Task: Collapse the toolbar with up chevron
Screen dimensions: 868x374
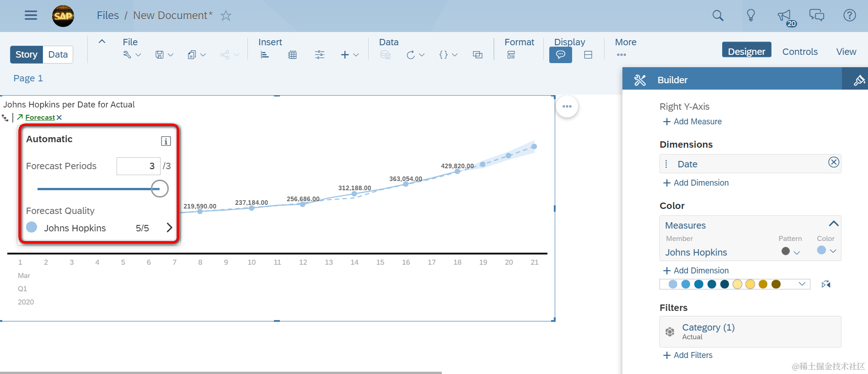Action: (102, 41)
